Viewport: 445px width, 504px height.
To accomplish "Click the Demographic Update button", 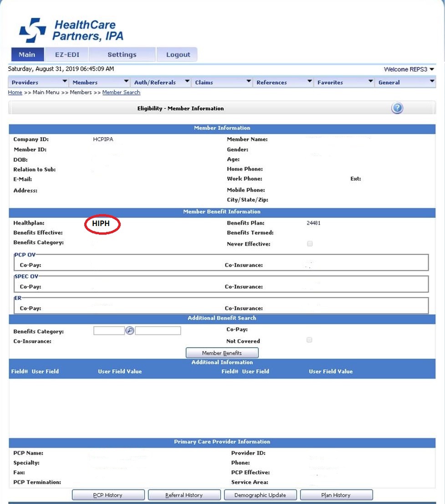I will pos(260,494).
